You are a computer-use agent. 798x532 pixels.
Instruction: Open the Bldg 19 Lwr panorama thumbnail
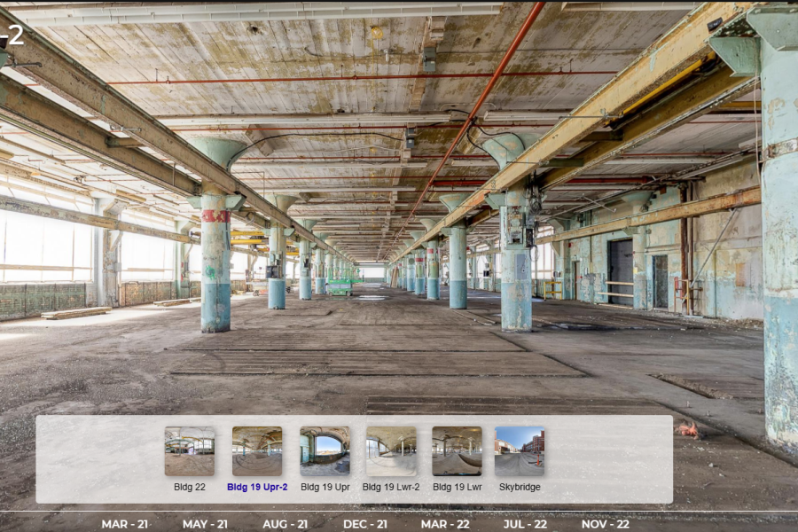point(457,451)
